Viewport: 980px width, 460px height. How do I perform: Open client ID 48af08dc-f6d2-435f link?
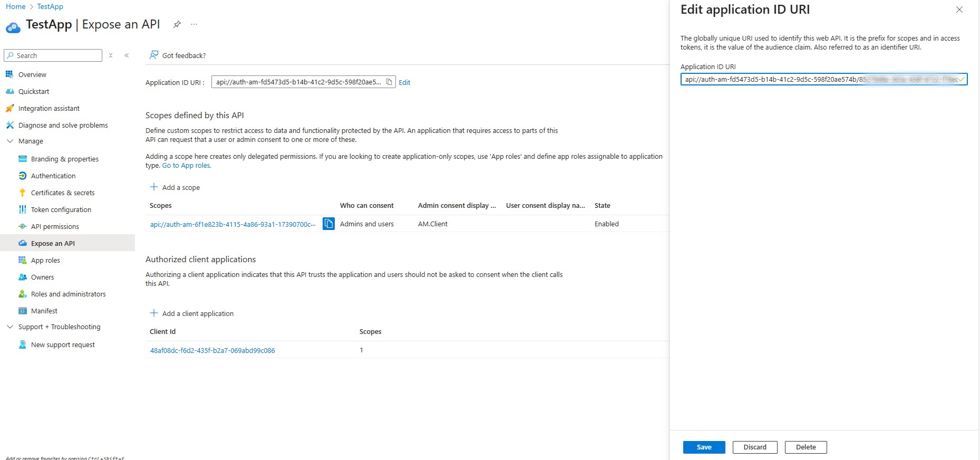[212, 350]
